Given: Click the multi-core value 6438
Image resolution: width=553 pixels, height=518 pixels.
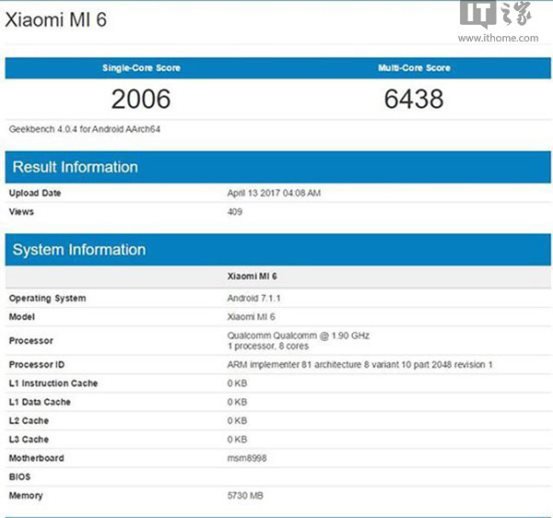Looking at the screenshot, I should [414, 99].
